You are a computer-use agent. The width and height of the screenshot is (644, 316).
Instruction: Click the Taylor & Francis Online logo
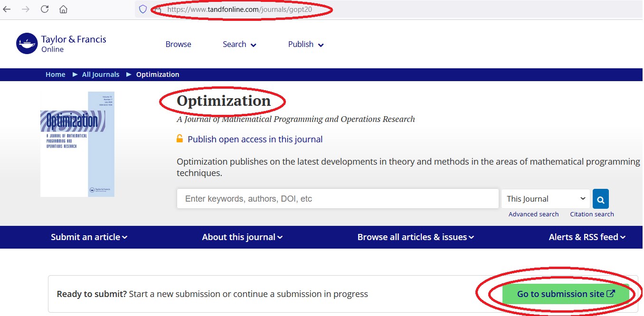[61, 44]
